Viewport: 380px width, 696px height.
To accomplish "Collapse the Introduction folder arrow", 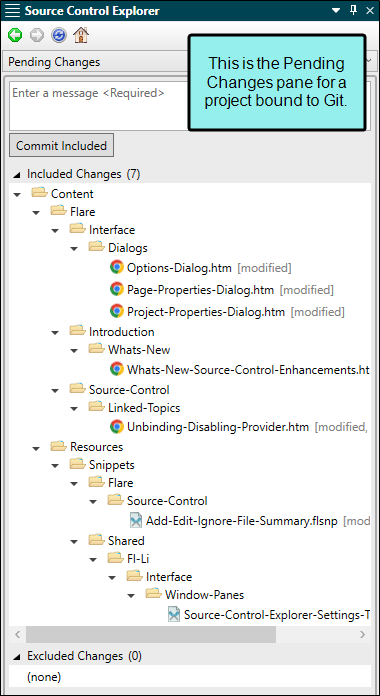I will pyautogui.click(x=55, y=332).
